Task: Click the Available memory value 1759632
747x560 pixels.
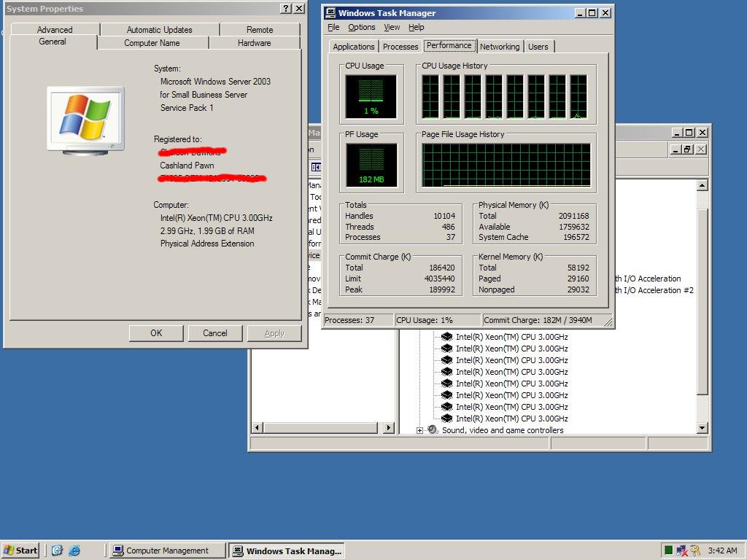Action: pyautogui.click(x=573, y=227)
